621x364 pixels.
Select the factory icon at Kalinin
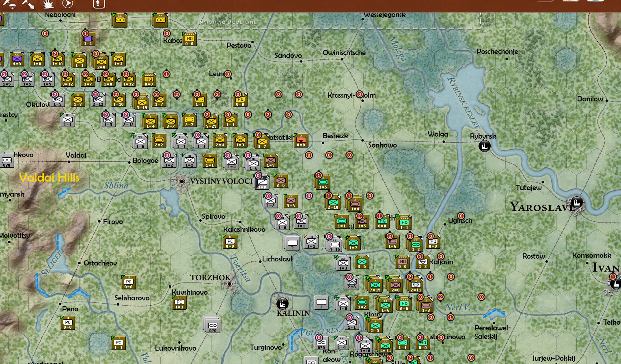[282, 303]
